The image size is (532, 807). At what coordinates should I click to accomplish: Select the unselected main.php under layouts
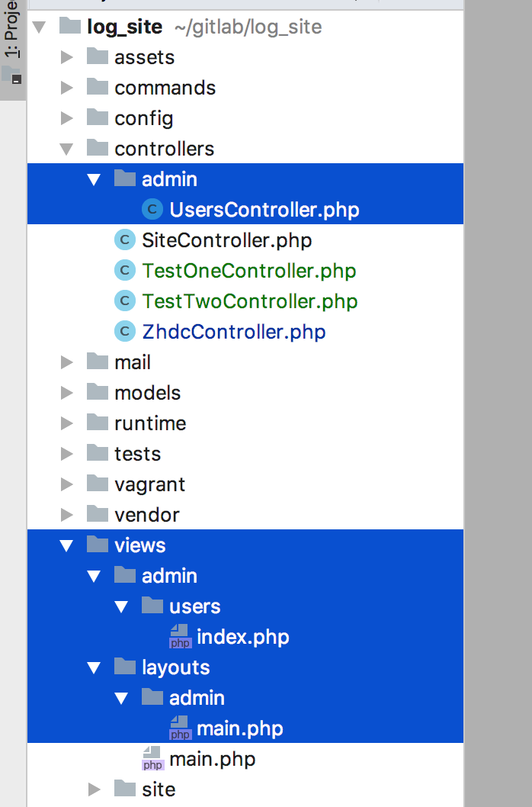tap(212, 759)
